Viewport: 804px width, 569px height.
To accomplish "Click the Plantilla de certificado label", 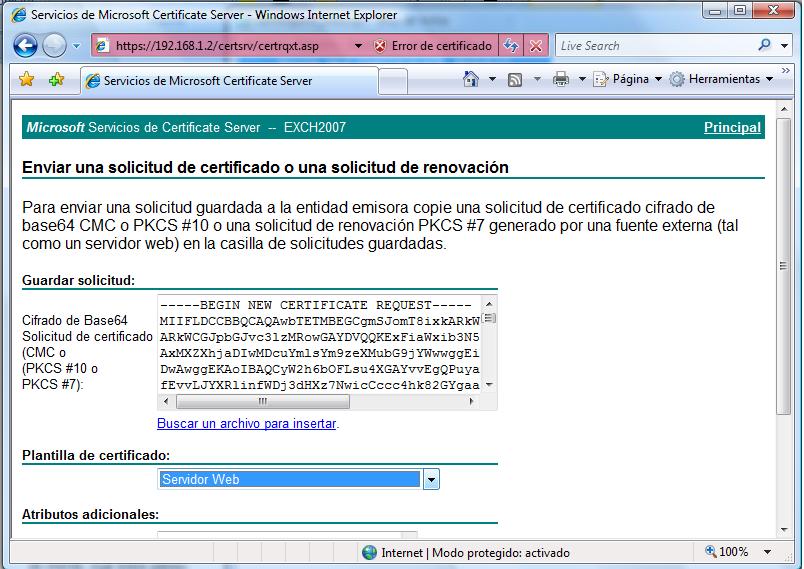I will click(96, 455).
